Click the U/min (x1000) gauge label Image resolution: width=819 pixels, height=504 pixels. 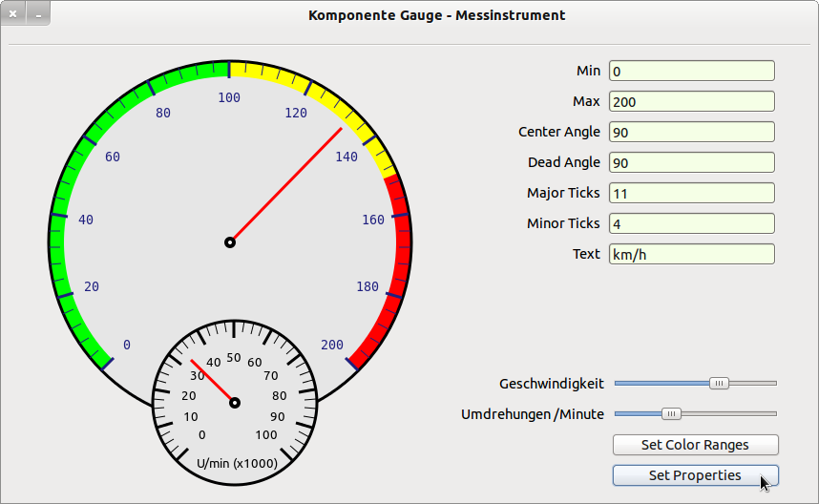tap(237, 463)
